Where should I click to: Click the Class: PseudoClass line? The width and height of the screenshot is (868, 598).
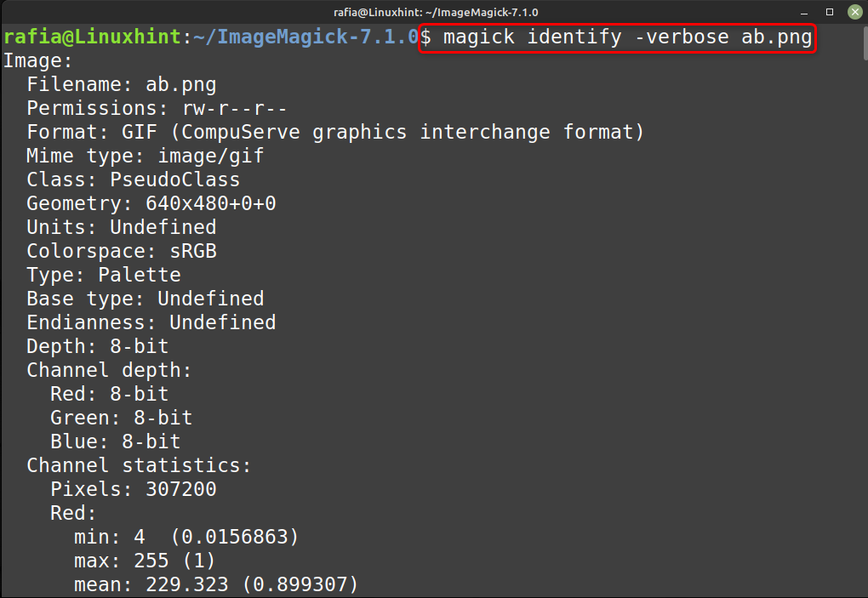pos(133,179)
